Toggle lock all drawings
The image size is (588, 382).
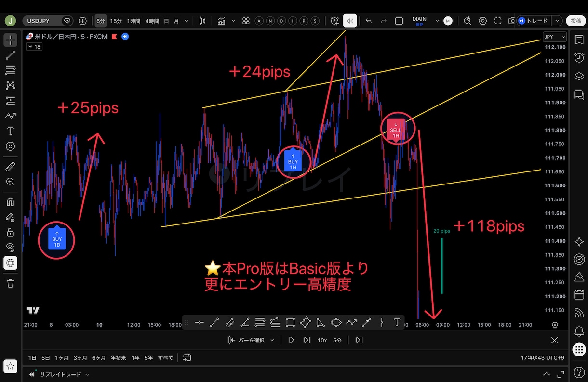(10, 232)
